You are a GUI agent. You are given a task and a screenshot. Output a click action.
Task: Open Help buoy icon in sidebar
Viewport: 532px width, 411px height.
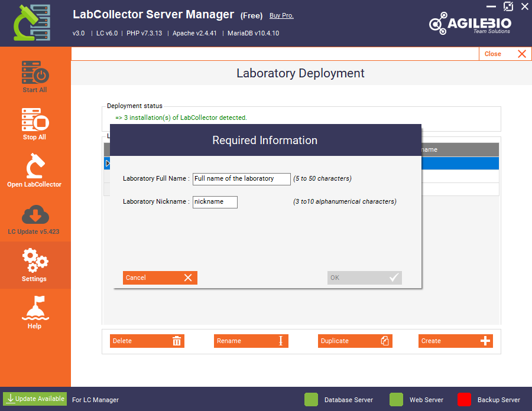point(35,308)
